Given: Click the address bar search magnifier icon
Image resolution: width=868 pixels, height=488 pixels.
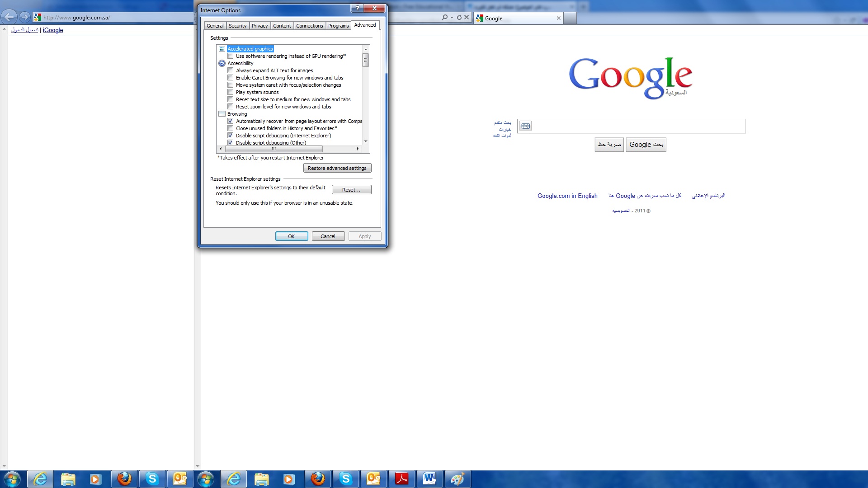Looking at the screenshot, I should tap(444, 18).
